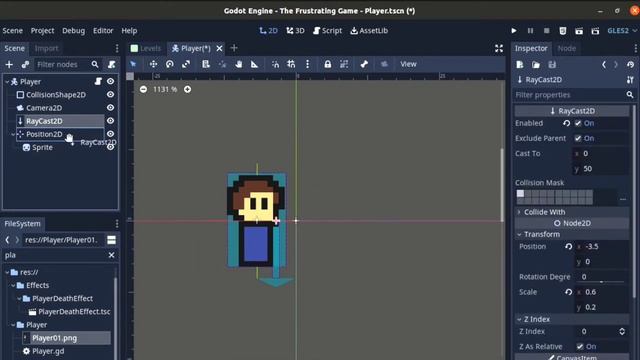Toggle Exclude Parent checkbox
The height and width of the screenshot is (360, 640).
(578, 138)
